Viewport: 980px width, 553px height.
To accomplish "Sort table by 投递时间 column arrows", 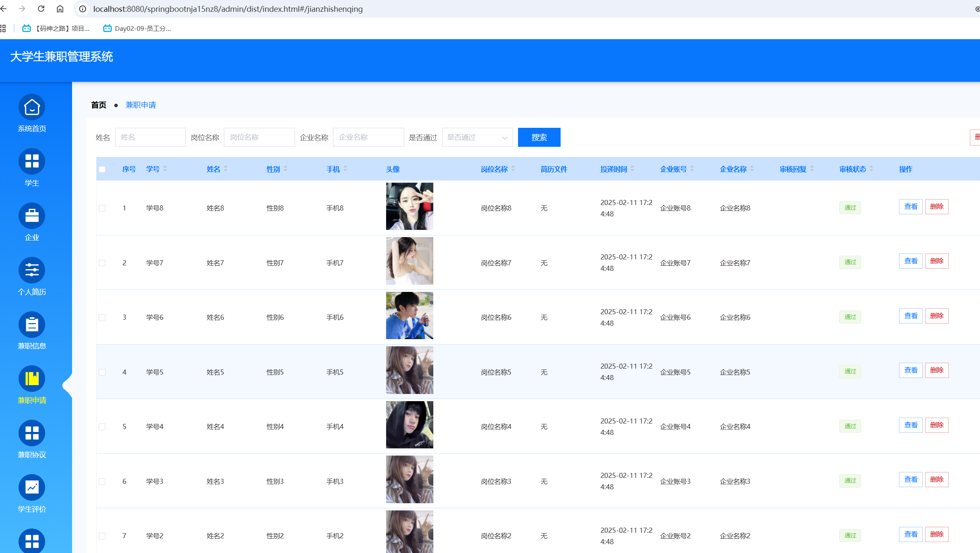I will (632, 169).
